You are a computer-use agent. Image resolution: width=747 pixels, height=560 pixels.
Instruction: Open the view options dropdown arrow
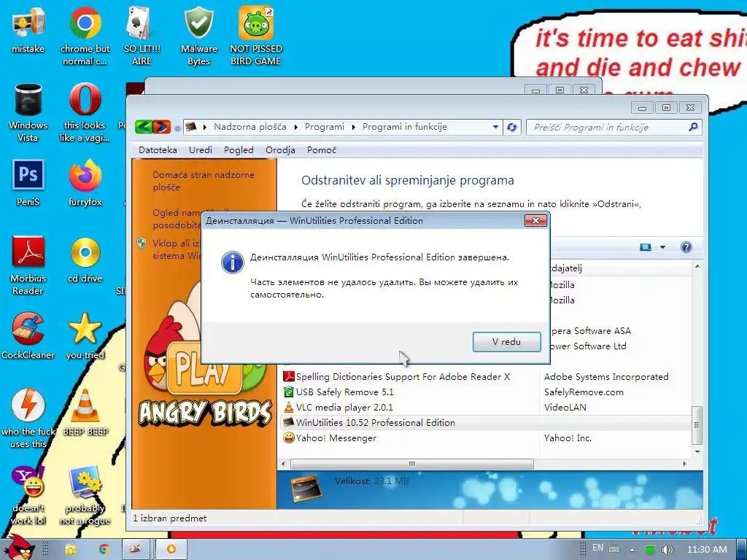(x=662, y=247)
